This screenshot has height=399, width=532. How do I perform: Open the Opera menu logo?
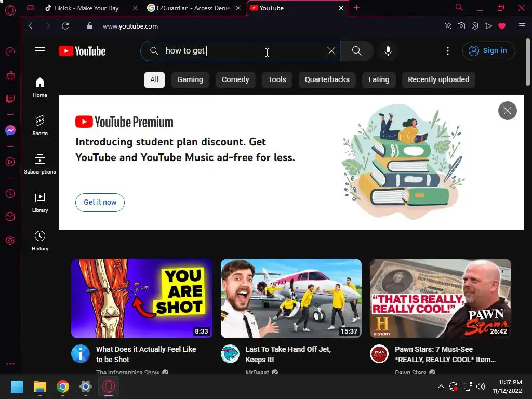(x=10, y=10)
